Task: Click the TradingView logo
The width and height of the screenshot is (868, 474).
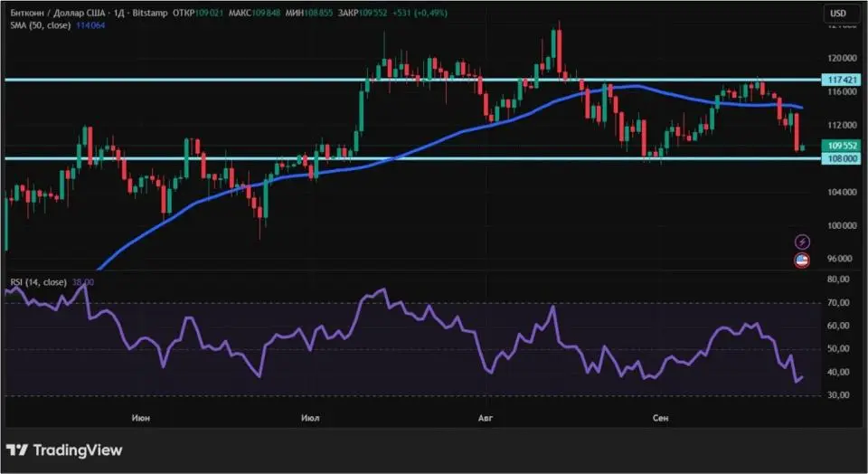Action: click(x=65, y=450)
